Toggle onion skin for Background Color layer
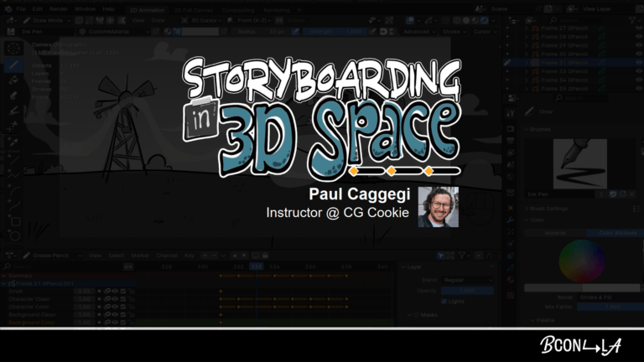This screenshot has height=362, width=644. coord(107,323)
